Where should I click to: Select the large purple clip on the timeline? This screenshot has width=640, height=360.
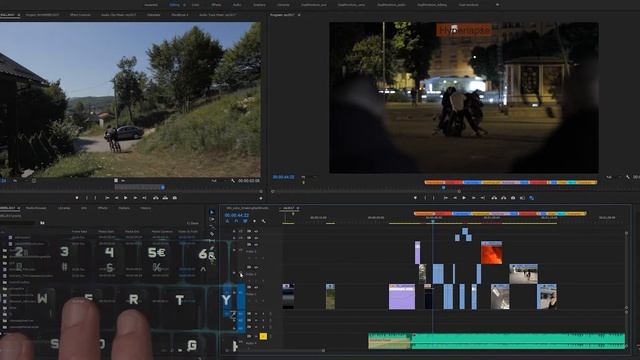402,297
